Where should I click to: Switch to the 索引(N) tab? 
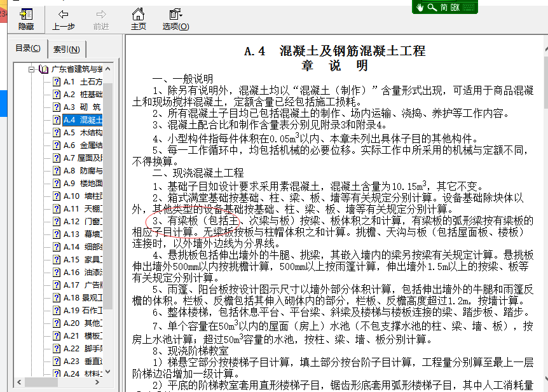pyautogui.click(x=66, y=50)
